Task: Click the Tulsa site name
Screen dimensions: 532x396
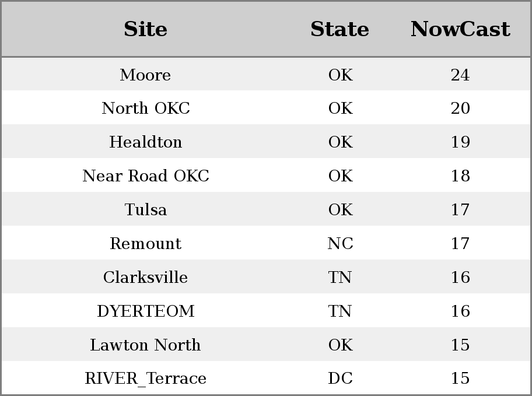Action: point(146,209)
